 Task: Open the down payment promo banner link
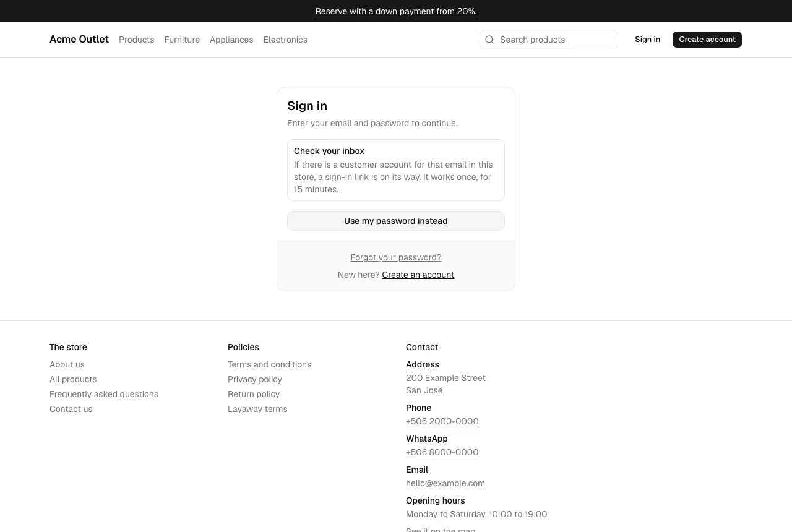point(396,11)
